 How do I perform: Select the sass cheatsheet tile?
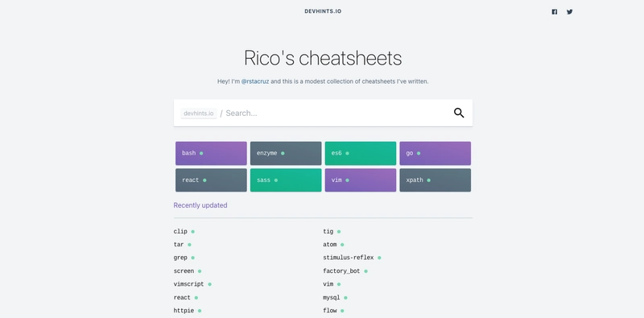tap(286, 180)
